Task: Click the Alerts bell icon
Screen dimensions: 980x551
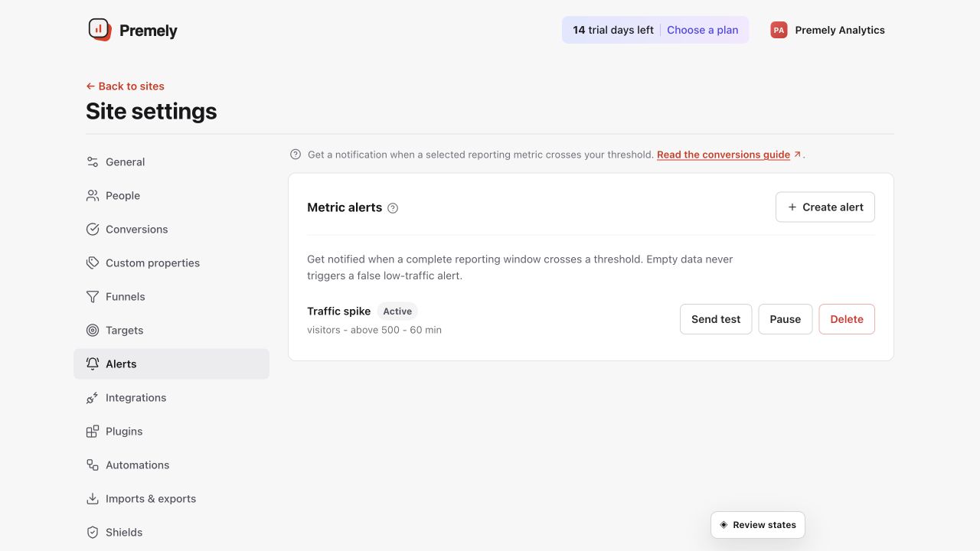Action: point(93,364)
